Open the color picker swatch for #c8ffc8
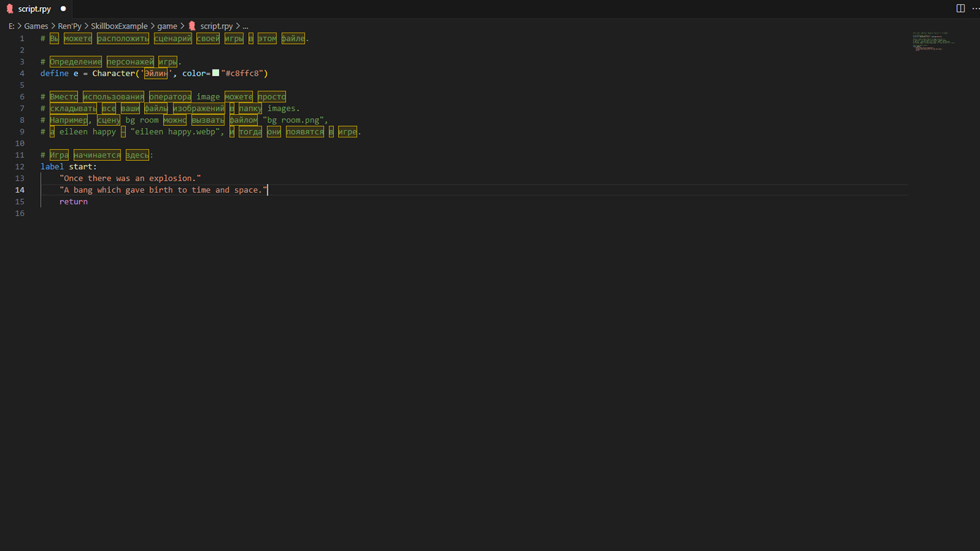 [x=216, y=73]
